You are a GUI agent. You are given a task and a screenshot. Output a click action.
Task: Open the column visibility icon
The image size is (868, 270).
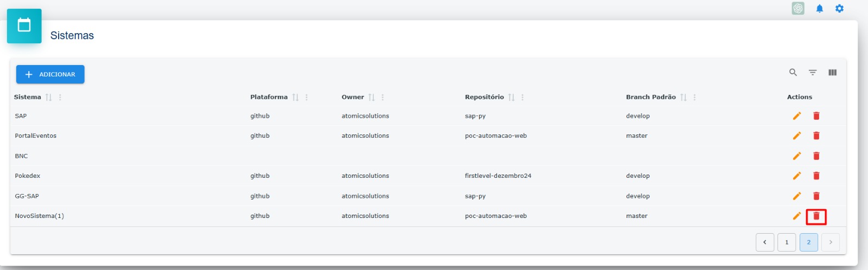coord(833,72)
